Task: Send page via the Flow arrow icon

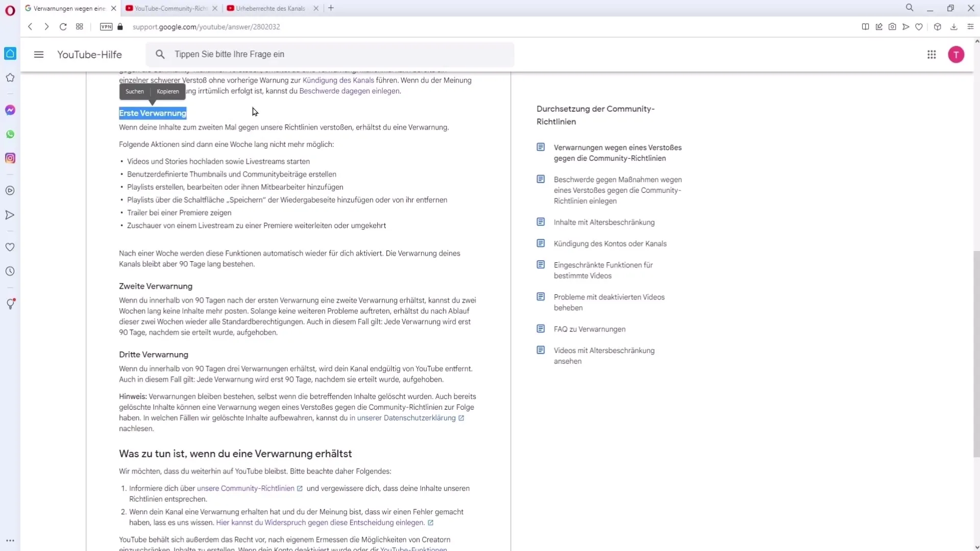Action: [905, 27]
